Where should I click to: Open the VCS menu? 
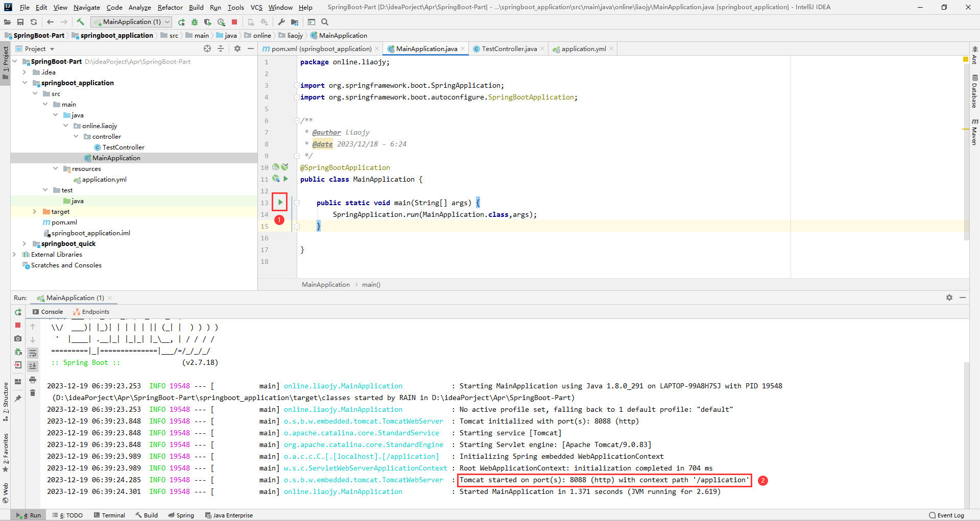pos(256,7)
